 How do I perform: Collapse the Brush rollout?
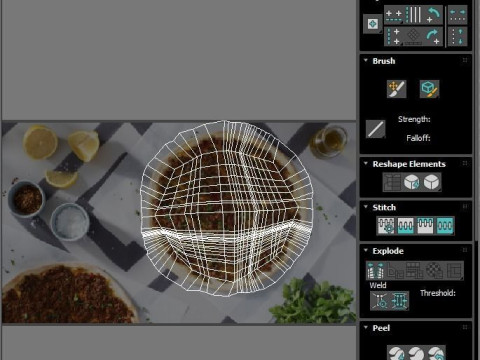point(366,60)
